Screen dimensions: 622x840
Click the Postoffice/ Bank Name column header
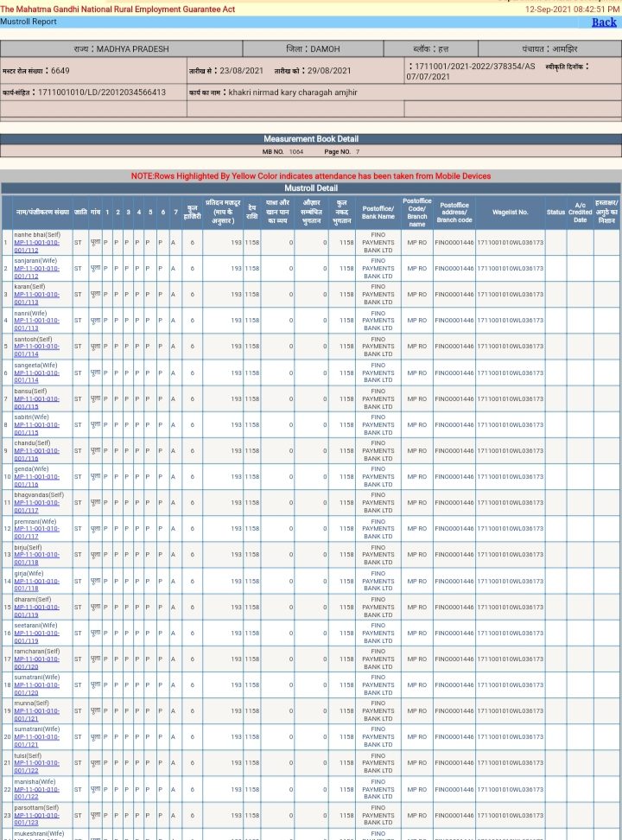(378, 212)
